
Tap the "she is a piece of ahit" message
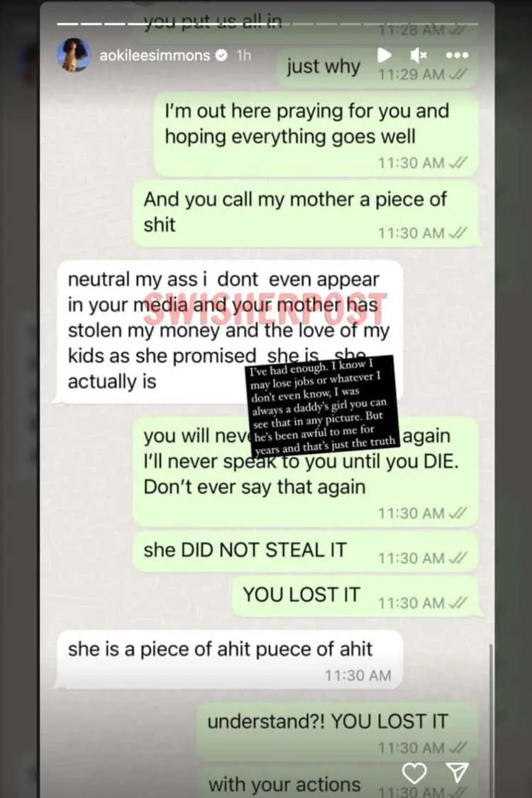point(230,660)
